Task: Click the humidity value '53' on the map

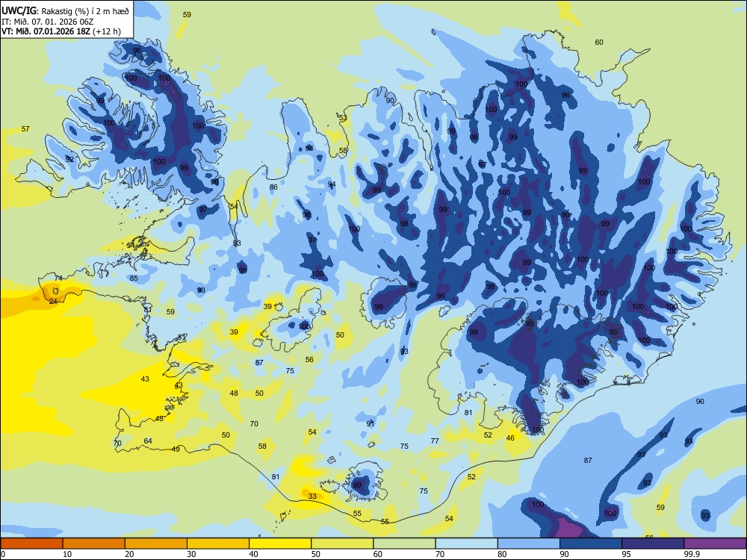Action: [x=343, y=118]
